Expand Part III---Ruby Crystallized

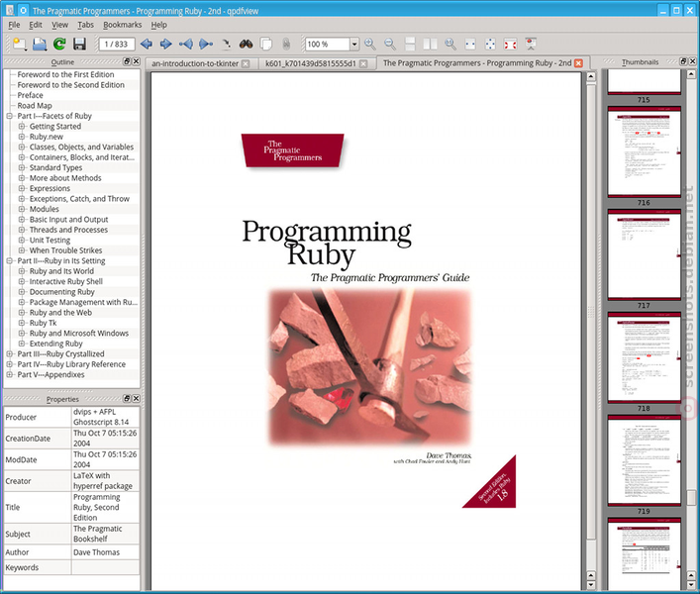click(x=9, y=353)
